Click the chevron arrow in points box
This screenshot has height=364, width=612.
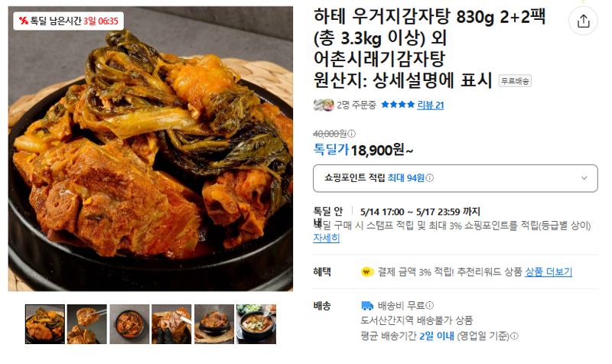(584, 178)
